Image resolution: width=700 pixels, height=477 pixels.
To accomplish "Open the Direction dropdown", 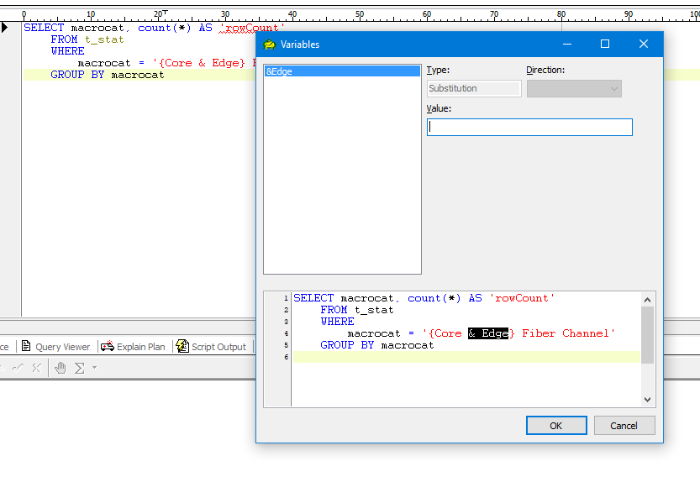I will click(574, 88).
